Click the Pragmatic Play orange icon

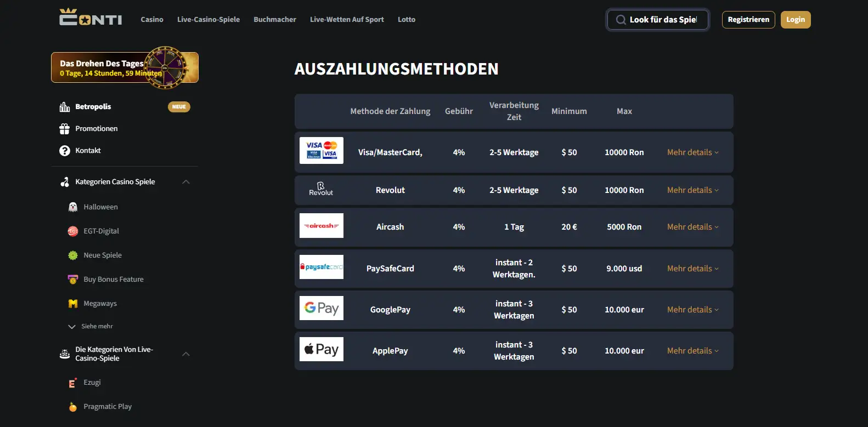pyautogui.click(x=73, y=407)
